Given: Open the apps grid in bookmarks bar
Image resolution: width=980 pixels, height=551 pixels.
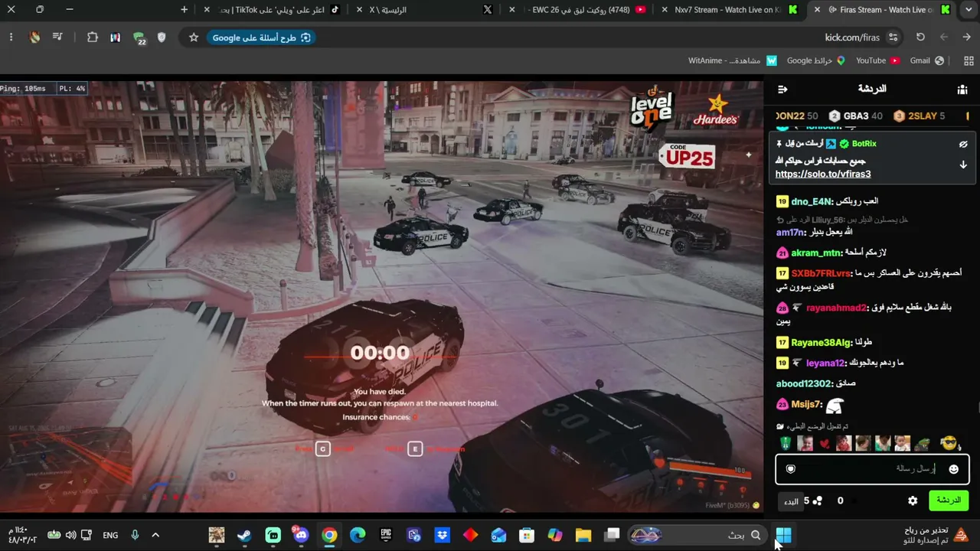Looking at the screenshot, I should 969,60.
